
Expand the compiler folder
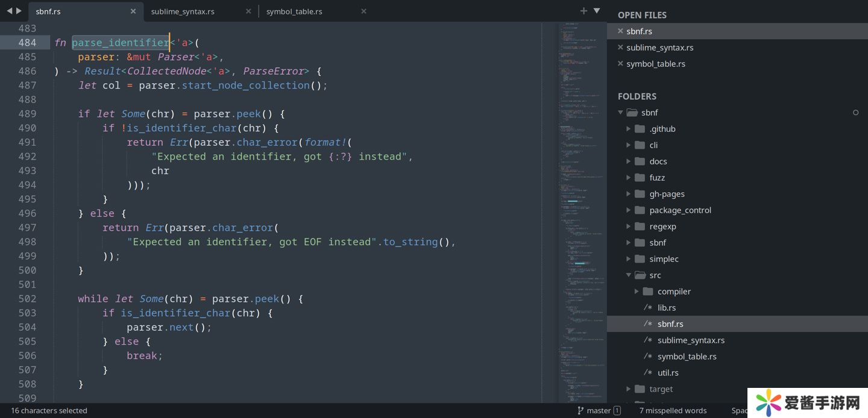pyautogui.click(x=637, y=292)
